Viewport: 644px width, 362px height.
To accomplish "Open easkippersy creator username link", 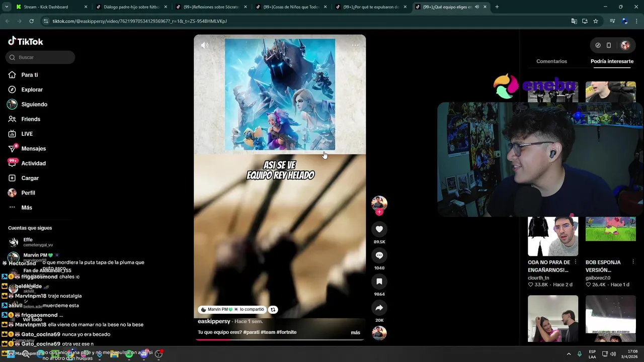I will point(214,321).
